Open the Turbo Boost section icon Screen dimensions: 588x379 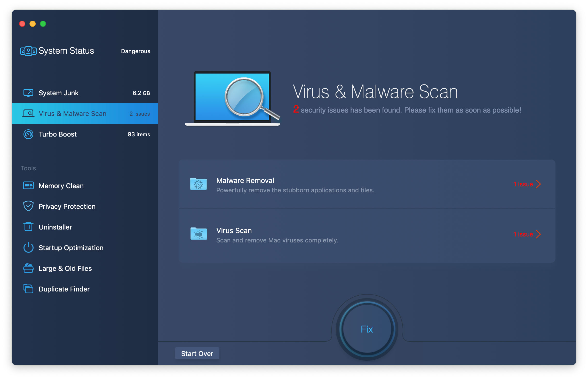click(x=27, y=134)
